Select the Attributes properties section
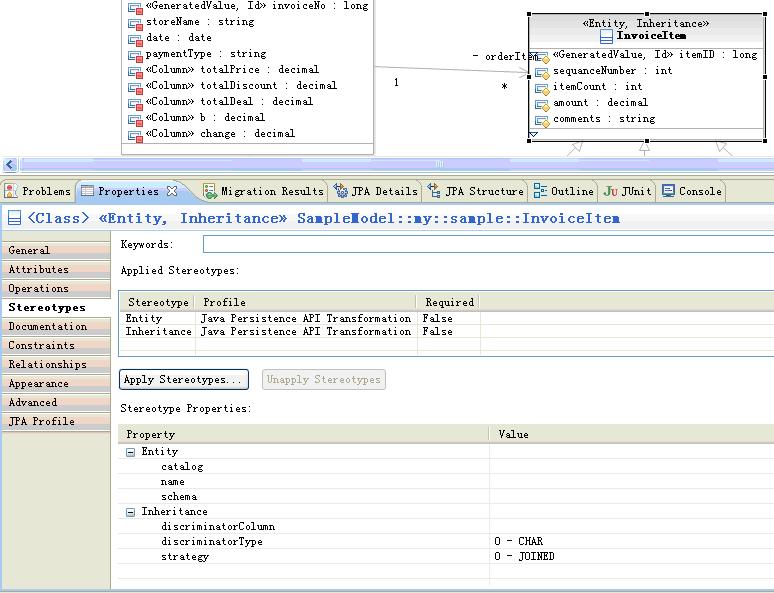 click(x=56, y=270)
